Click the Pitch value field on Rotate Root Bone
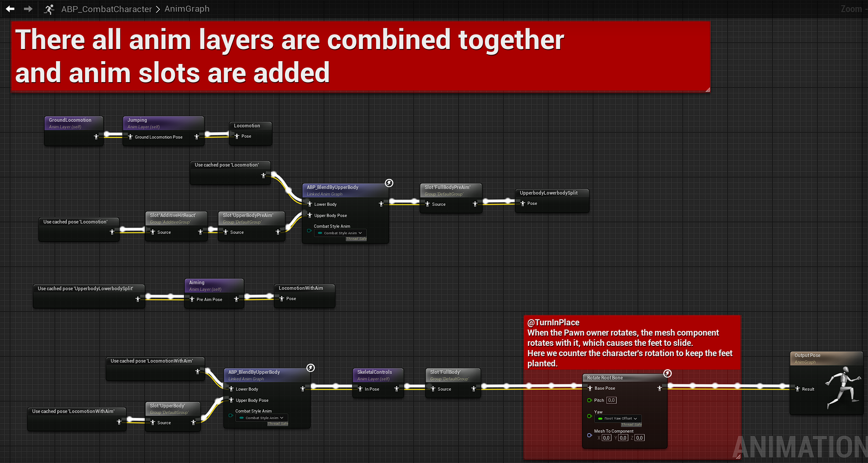868x463 pixels. click(x=611, y=400)
